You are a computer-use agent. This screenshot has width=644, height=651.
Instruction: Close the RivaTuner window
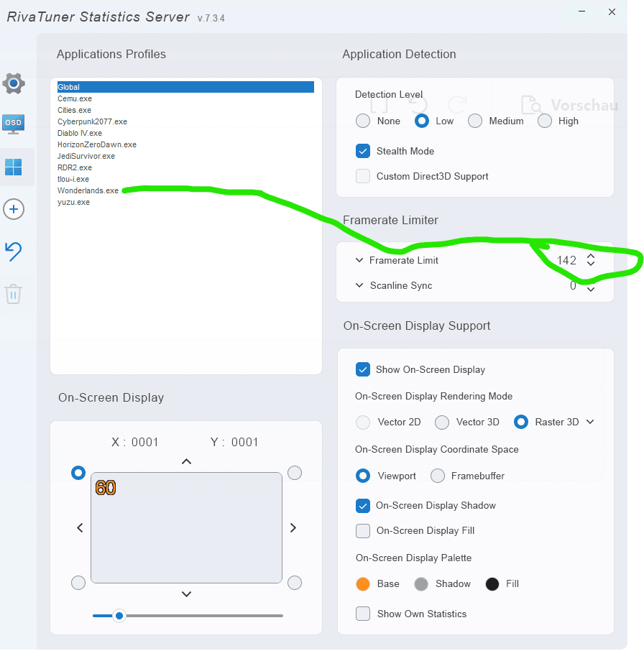612,11
